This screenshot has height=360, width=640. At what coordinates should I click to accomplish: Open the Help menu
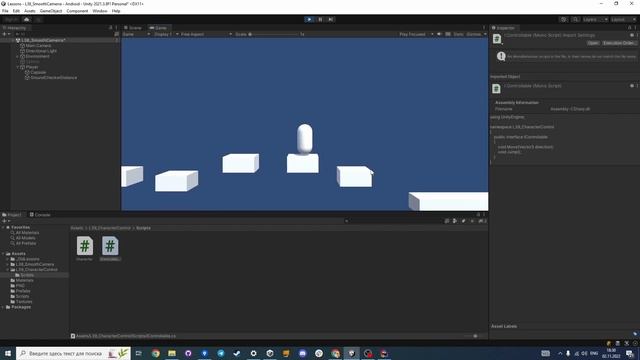click(116, 11)
